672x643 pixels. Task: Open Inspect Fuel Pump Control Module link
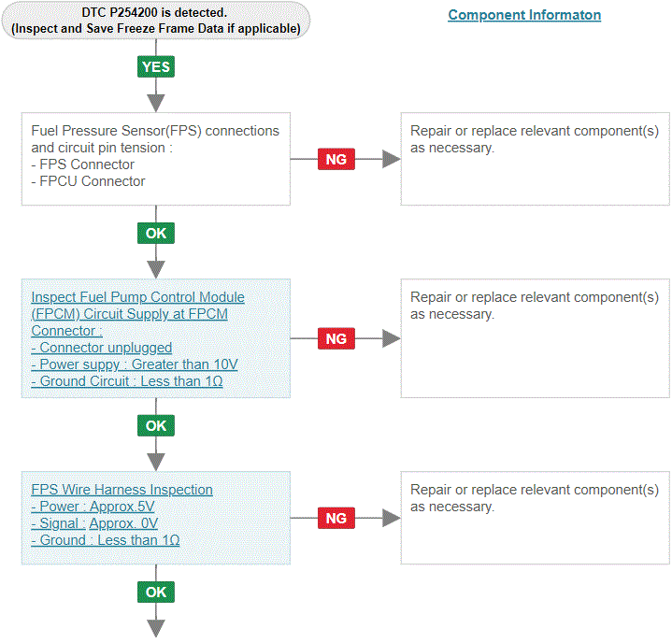pyautogui.click(x=137, y=314)
